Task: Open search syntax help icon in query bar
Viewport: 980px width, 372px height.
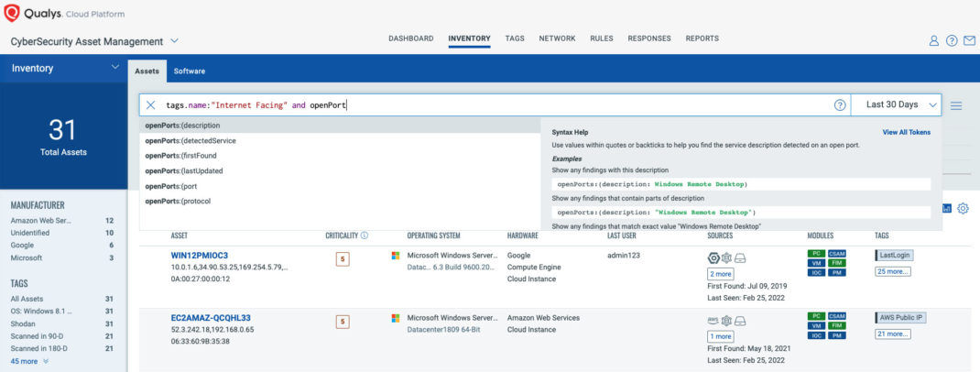Action: tap(840, 105)
